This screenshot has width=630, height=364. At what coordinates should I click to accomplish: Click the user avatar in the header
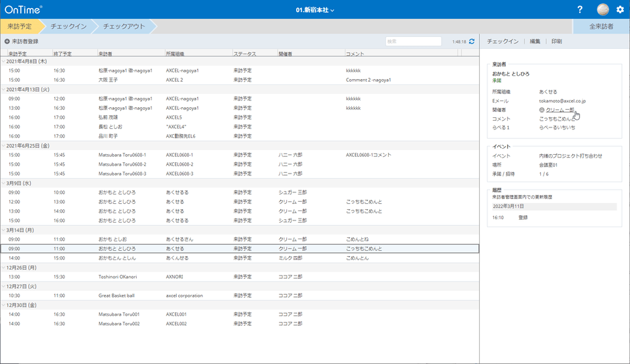(x=603, y=9)
